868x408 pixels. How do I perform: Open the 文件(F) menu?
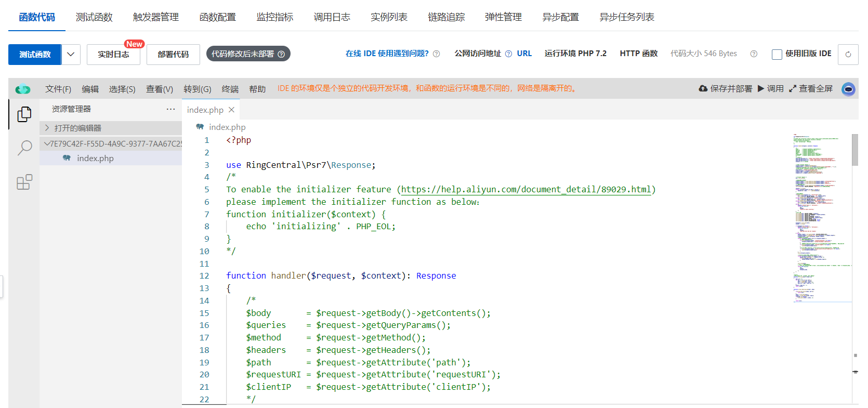coord(58,89)
